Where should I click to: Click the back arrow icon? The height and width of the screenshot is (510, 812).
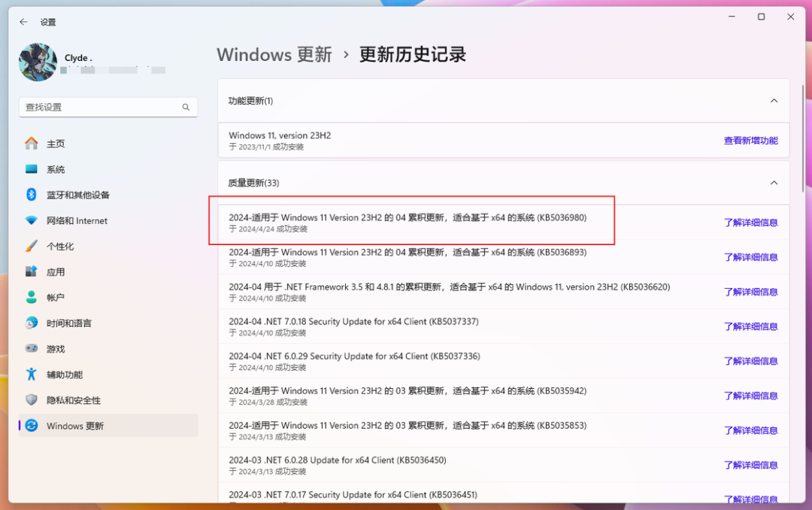coord(23,22)
